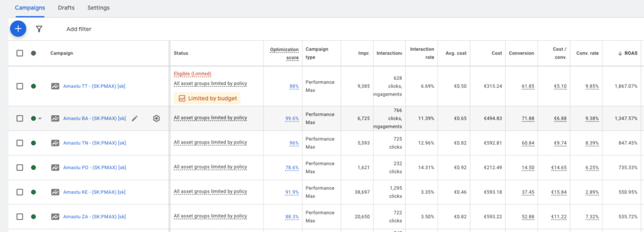Toggle the select-all campaigns checkbox
Viewport: 644px width, 232px height.
19,53
